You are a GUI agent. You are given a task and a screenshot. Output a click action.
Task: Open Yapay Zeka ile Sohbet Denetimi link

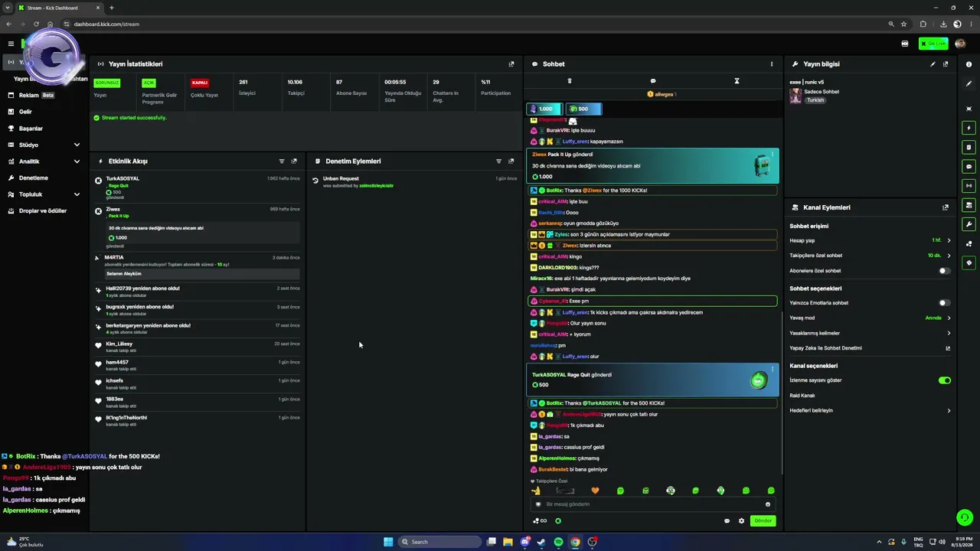pos(870,348)
